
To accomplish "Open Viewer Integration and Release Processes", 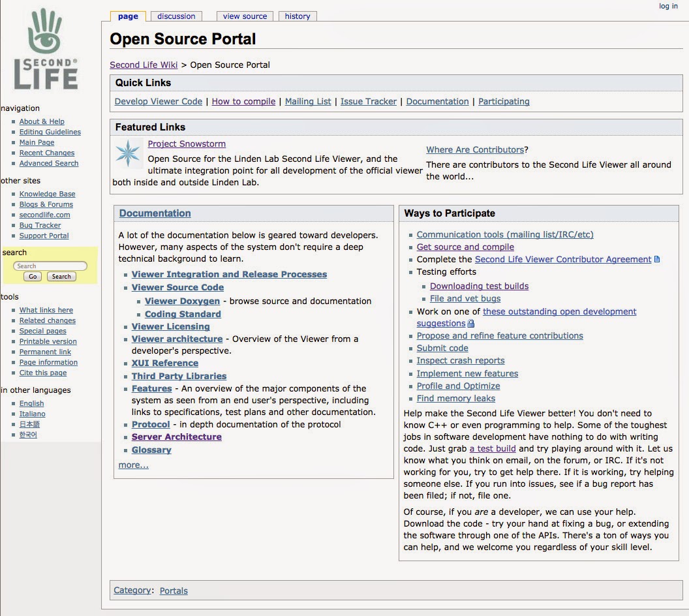I will (229, 275).
